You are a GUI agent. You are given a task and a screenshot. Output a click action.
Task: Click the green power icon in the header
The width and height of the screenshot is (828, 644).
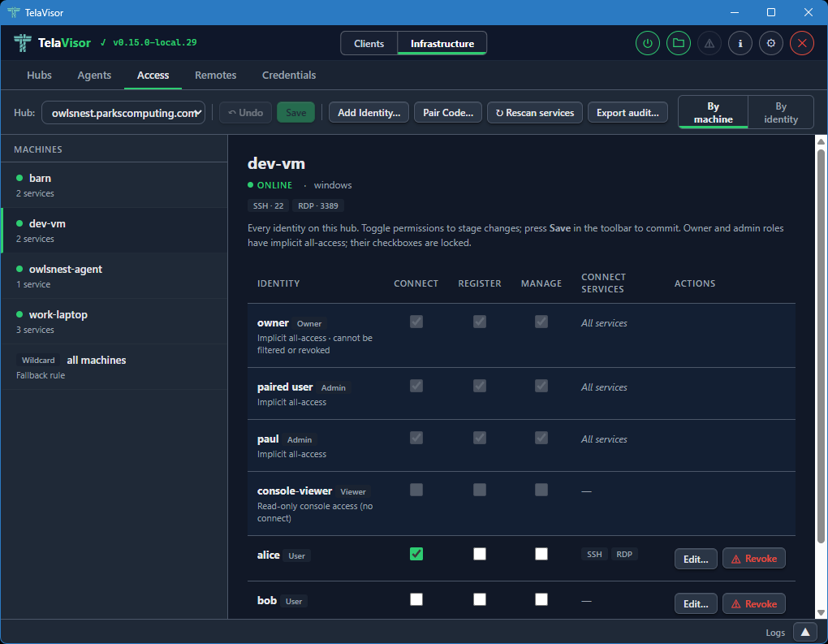pyautogui.click(x=648, y=43)
